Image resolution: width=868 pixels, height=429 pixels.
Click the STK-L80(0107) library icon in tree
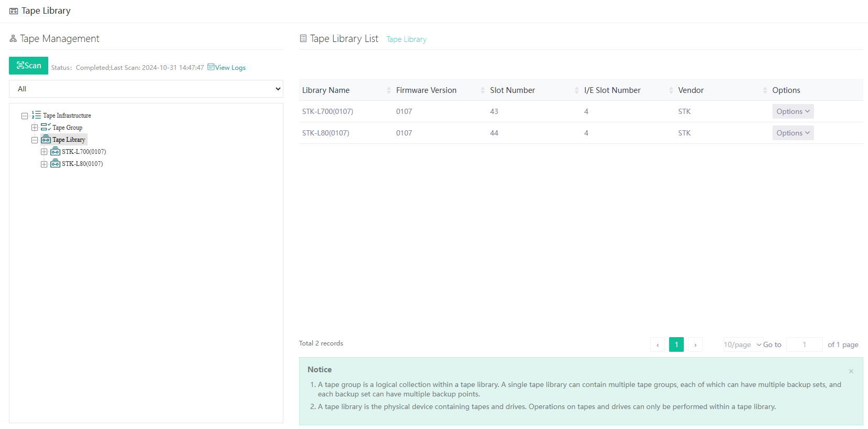click(55, 163)
